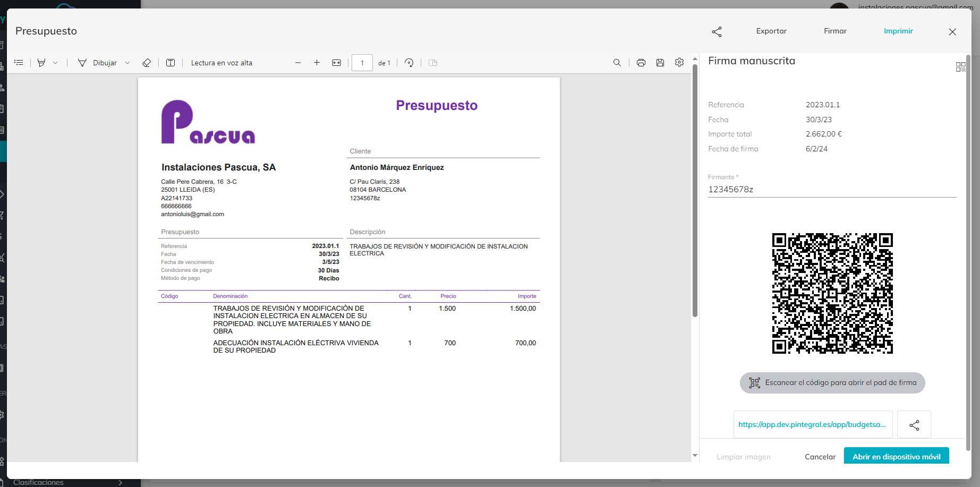Open the PDF search magnifier
The image size is (980, 487).
point(617,63)
